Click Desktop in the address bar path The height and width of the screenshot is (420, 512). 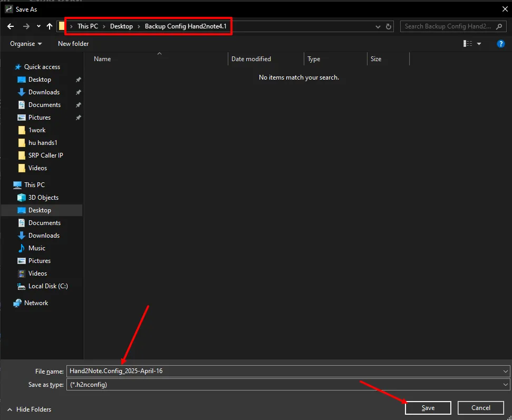[x=121, y=26]
